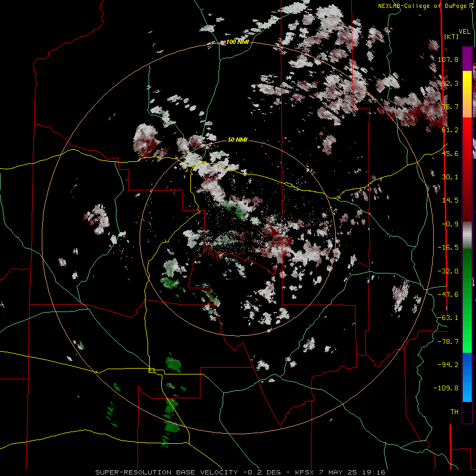This screenshot has height=476, width=476.
Task: Click the 50 NMI range ring label
Action: click(237, 140)
